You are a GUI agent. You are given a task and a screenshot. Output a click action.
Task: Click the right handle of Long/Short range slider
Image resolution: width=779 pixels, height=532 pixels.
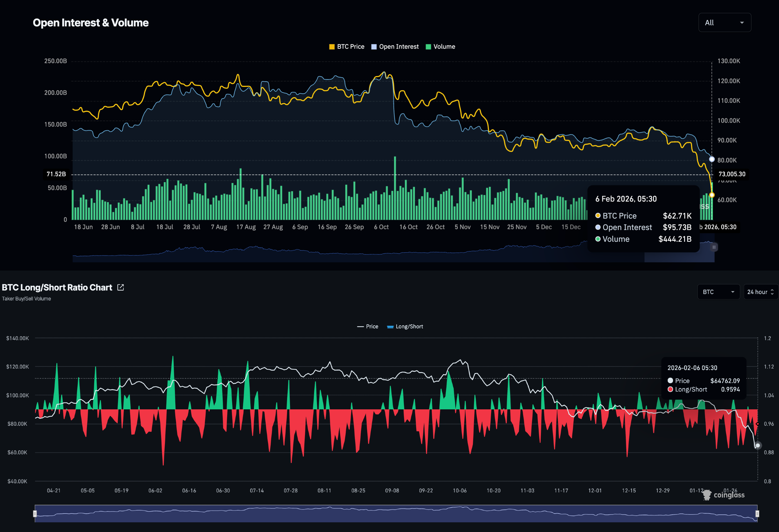[x=757, y=514]
